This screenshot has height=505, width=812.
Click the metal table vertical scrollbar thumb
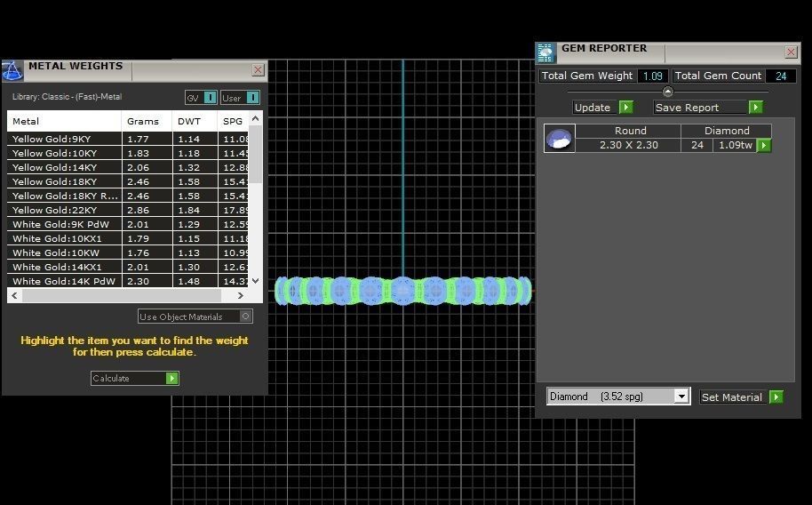[x=255, y=154]
